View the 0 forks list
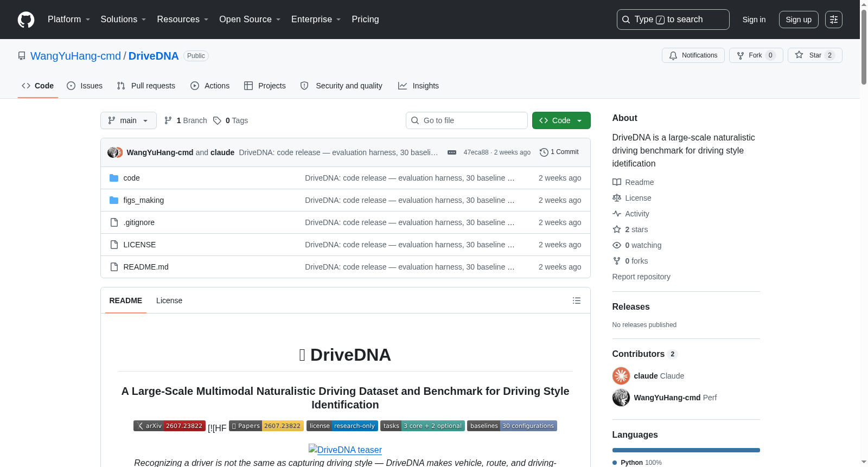This screenshot has width=868, height=467. tap(630, 261)
